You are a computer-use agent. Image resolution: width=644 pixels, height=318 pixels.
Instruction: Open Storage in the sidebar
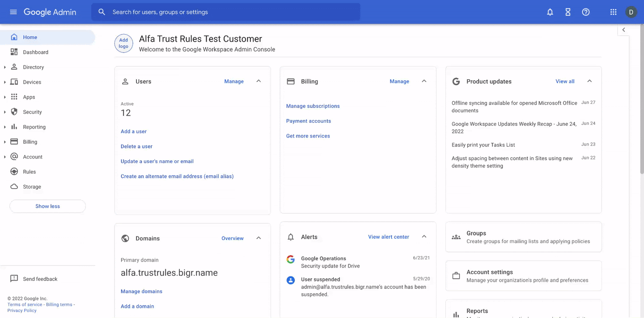[47, 187]
